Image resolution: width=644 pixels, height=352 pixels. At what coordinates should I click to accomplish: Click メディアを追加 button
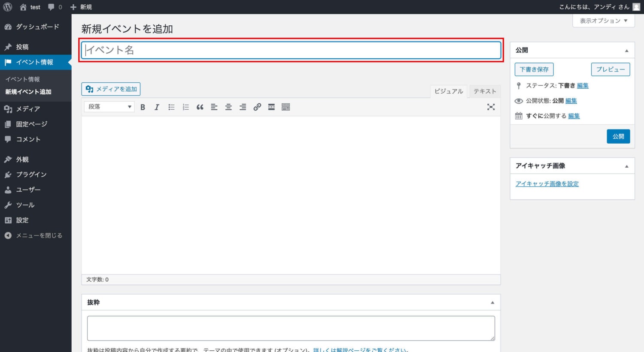pyautogui.click(x=111, y=89)
